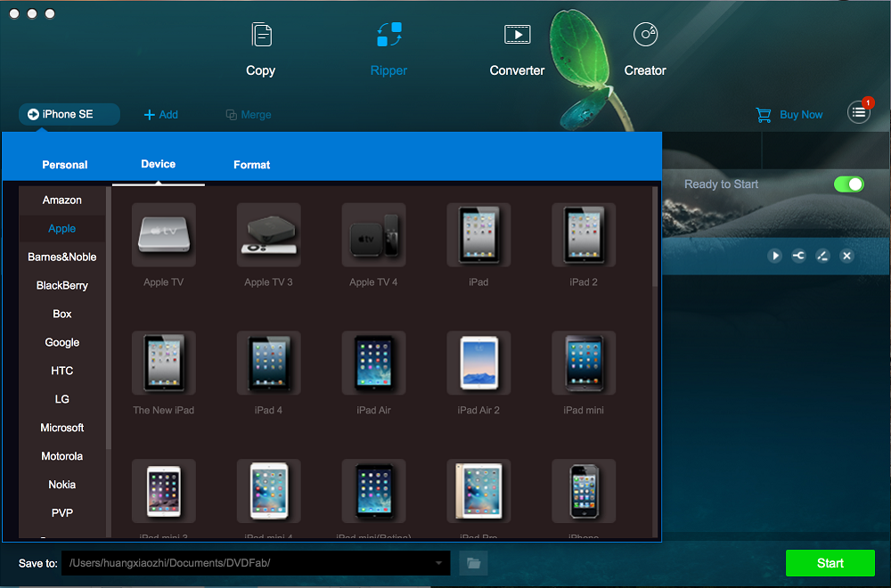Select Box in the brand list
The width and height of the screenshot is (891, 588).
pos(62,314)
